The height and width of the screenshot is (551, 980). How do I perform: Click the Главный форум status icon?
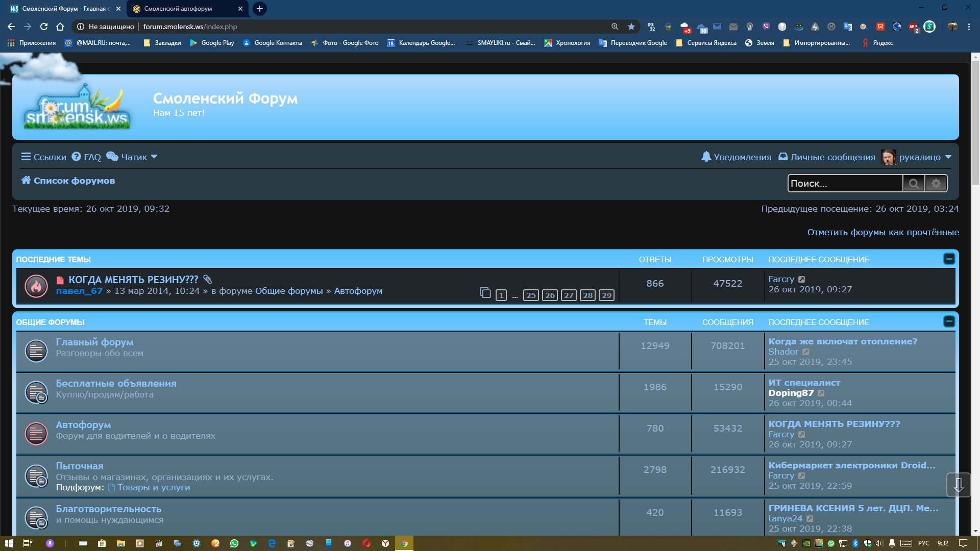[x=36, y=351]
